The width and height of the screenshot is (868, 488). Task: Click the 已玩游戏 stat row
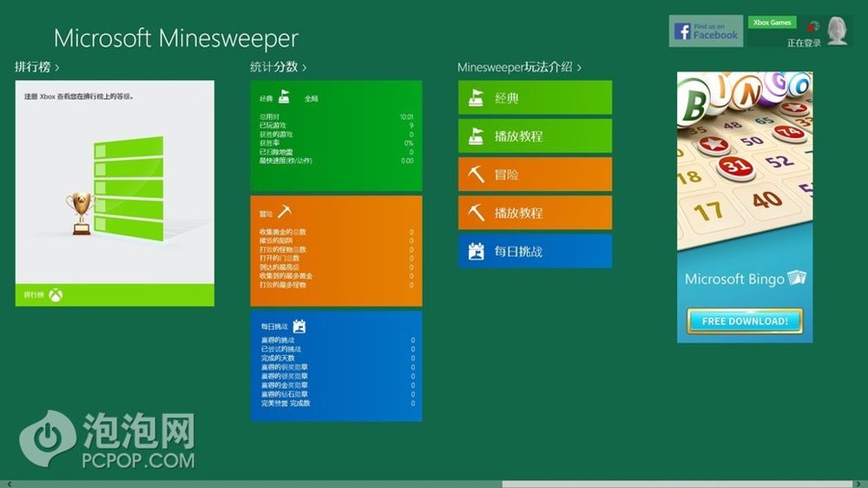tap(336, 126)
